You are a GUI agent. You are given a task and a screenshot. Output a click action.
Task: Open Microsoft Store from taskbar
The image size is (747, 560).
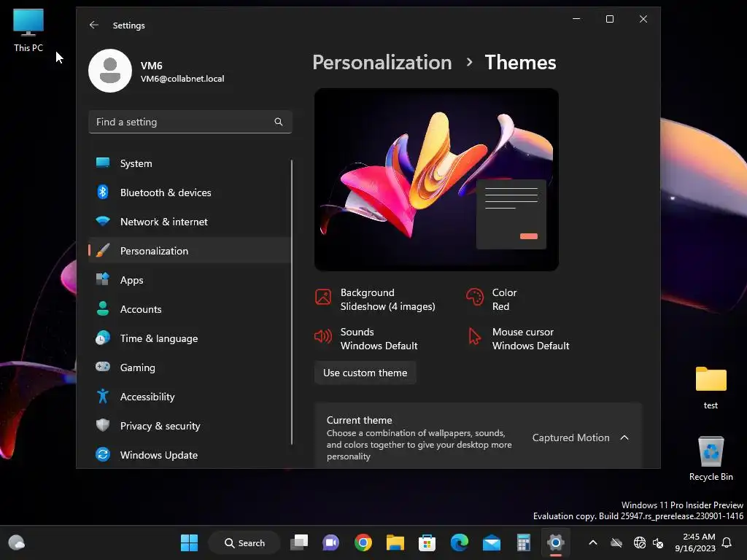[x=427, y=542]
